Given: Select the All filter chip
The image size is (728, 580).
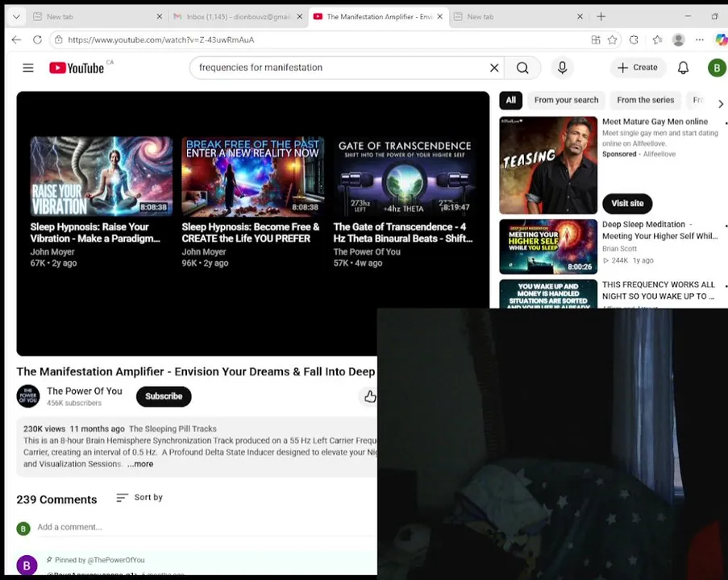Looking at the screenshot, I should (x=510, y=100).
